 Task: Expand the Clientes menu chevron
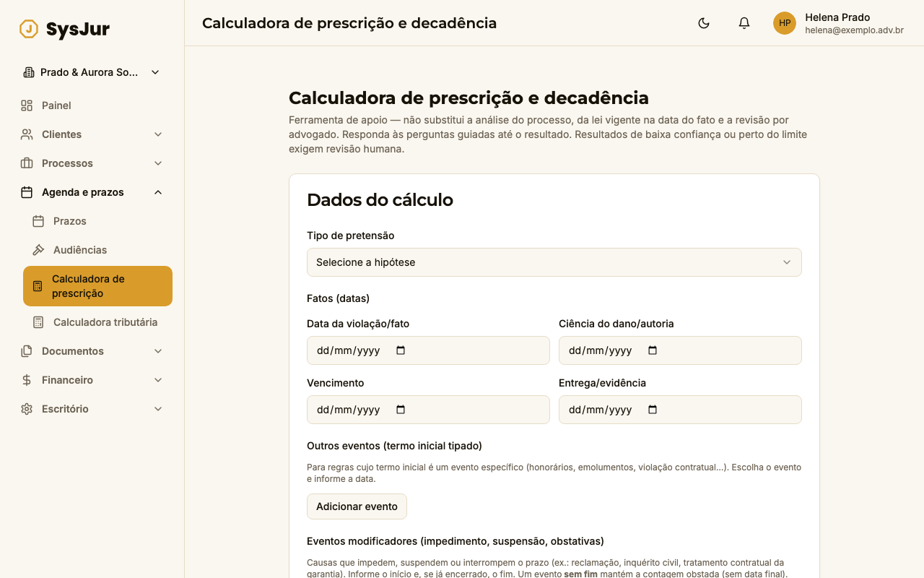[x=158, y=134]
